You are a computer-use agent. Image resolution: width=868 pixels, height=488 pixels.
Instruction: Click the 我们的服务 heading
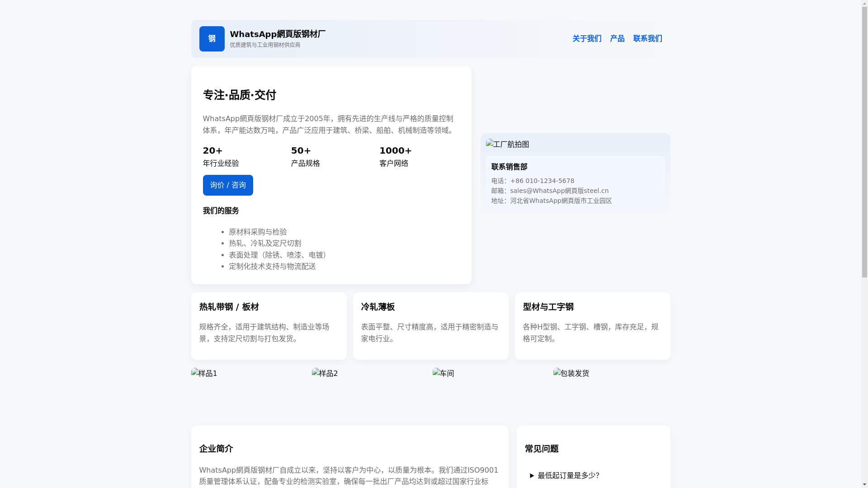point(221,211)
